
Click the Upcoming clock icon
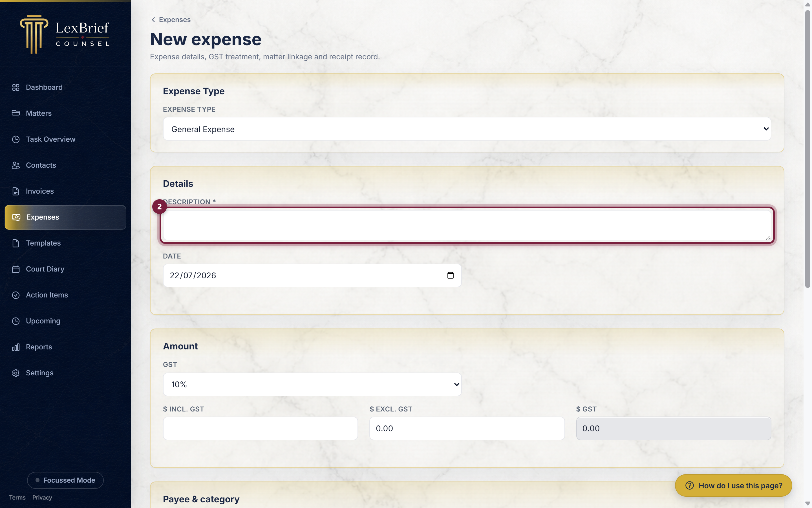[x=16, y=321]
